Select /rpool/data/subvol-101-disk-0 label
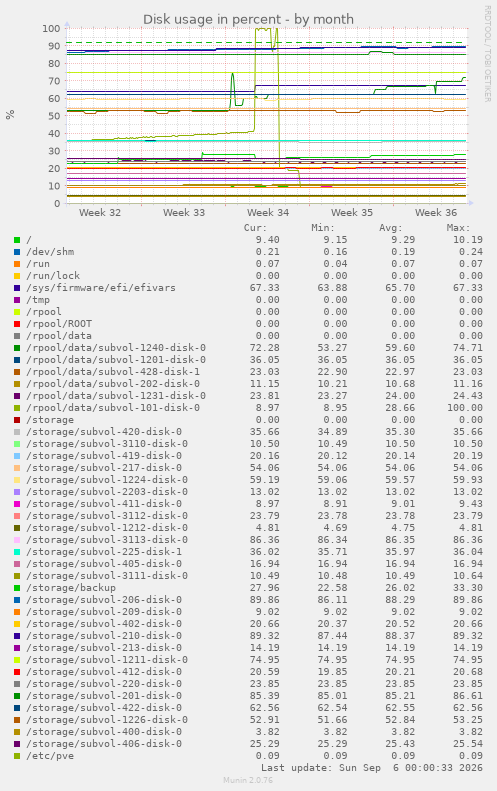The image size is (497, 791). point(113,408)
